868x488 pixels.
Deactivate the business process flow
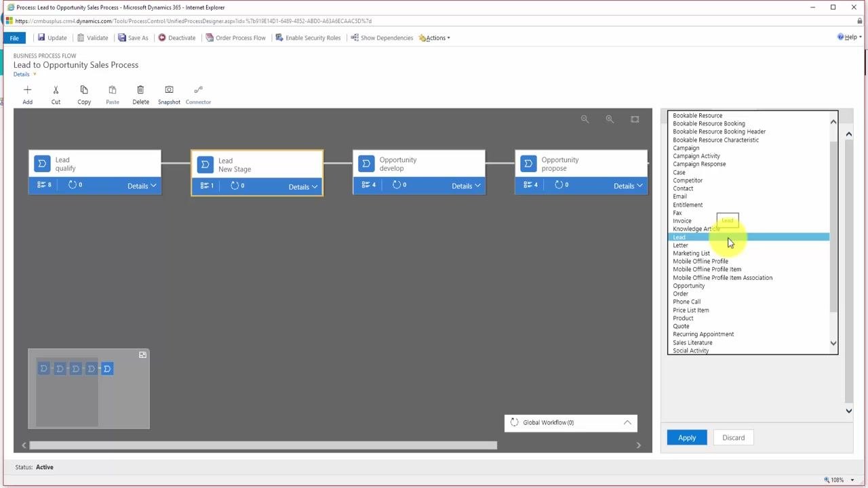(177, 38)
